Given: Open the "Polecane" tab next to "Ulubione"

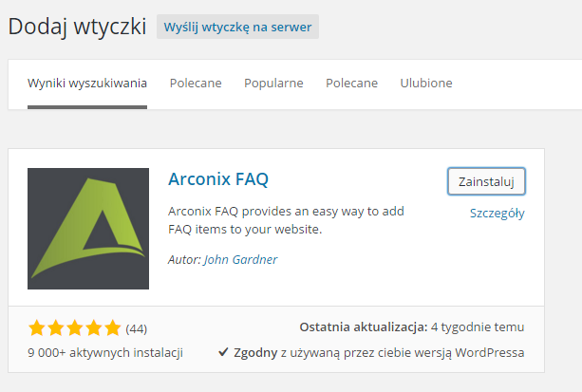Looking at the screenshot, I should click(x=351, y=84).
